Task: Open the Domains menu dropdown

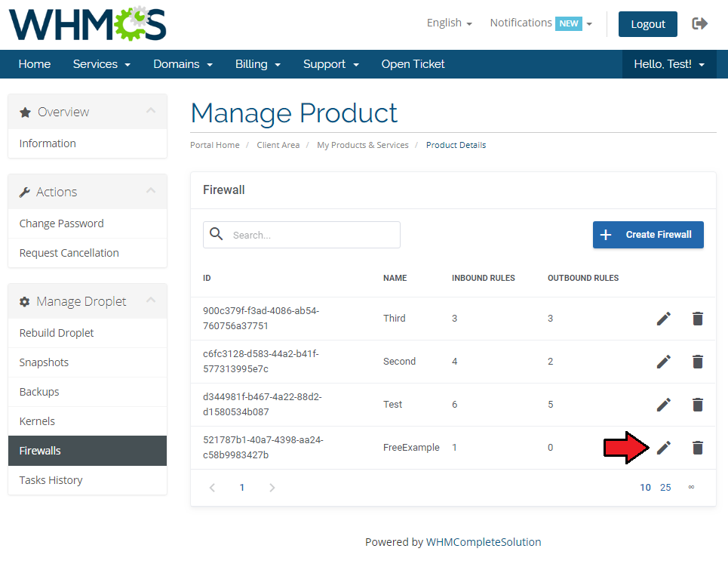Action: tap(183, 64)
